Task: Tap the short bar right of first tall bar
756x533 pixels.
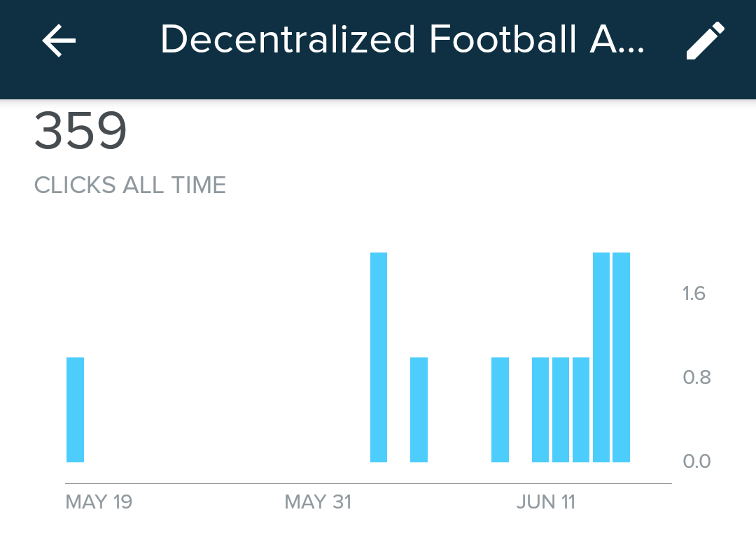Action: (419, 410)
